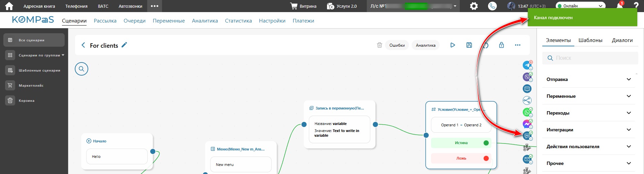Screen dimensions: 644x174
Task: Switch to Диалоги tab in right panel
Action: [622, 40]
